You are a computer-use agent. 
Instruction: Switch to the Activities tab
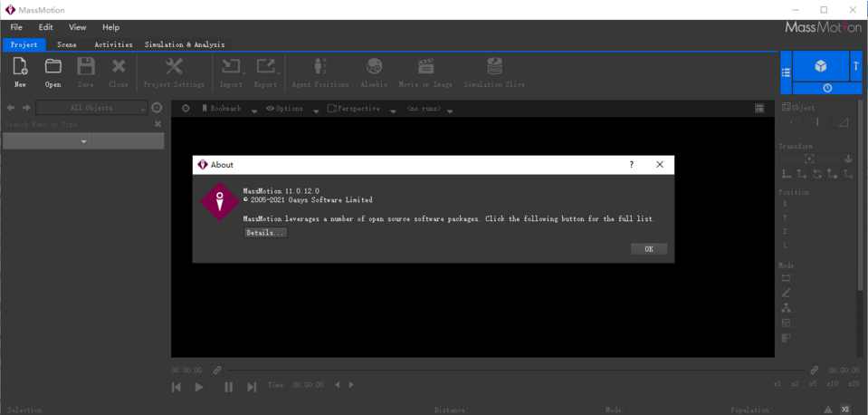[x=113, y=45]
